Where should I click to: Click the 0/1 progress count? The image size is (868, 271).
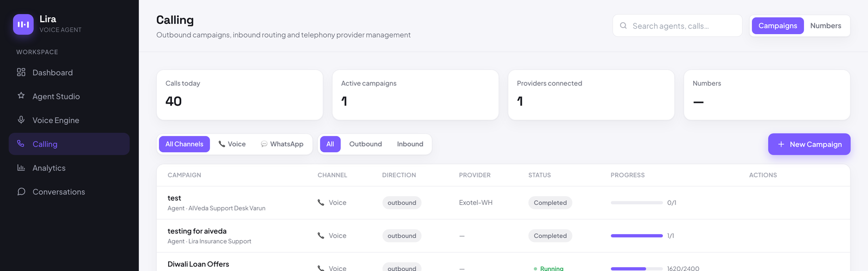click(672, 203)
